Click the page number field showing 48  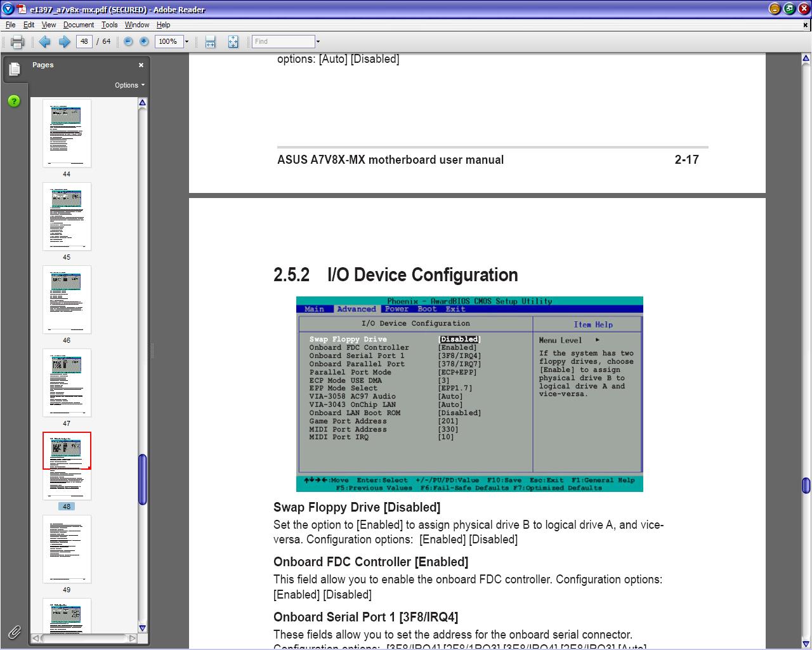tap(84, 41)
